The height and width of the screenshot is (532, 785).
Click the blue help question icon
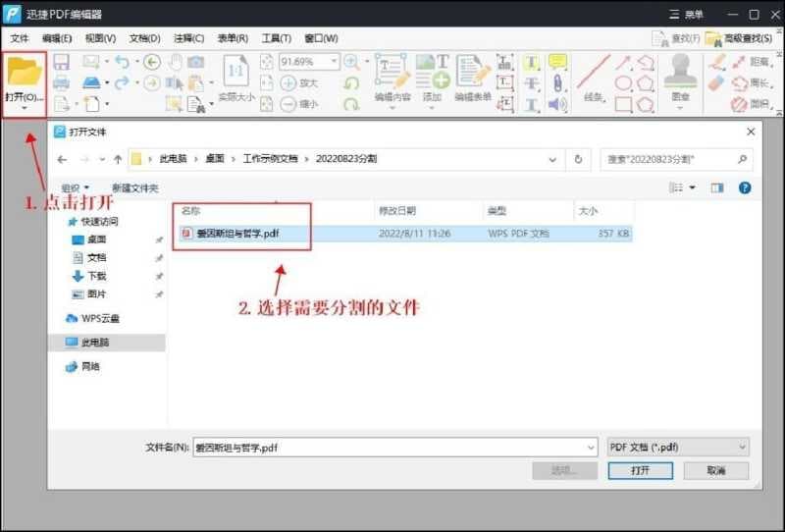(x=745, y=187)
